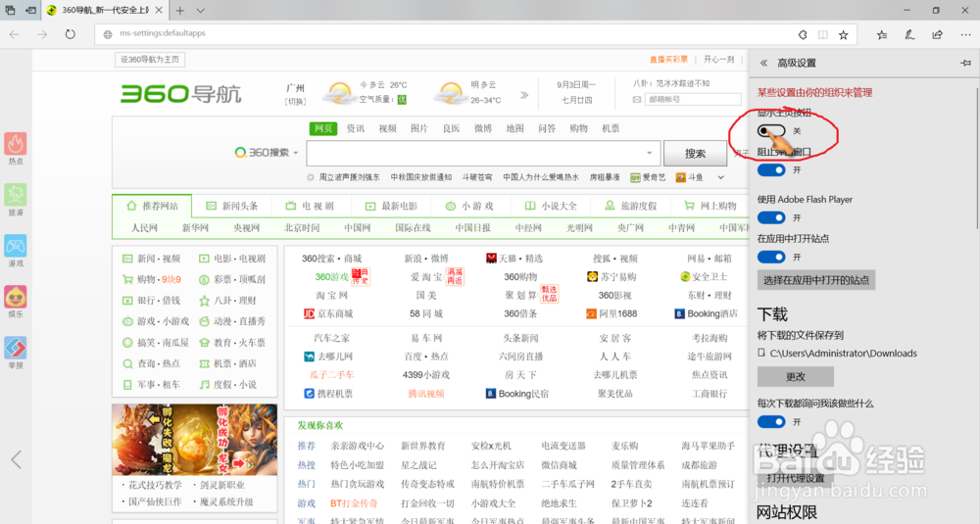Switch to the 新闻头条 tab
The width and height of the screenshot is (980, 524).
point(232,206)
